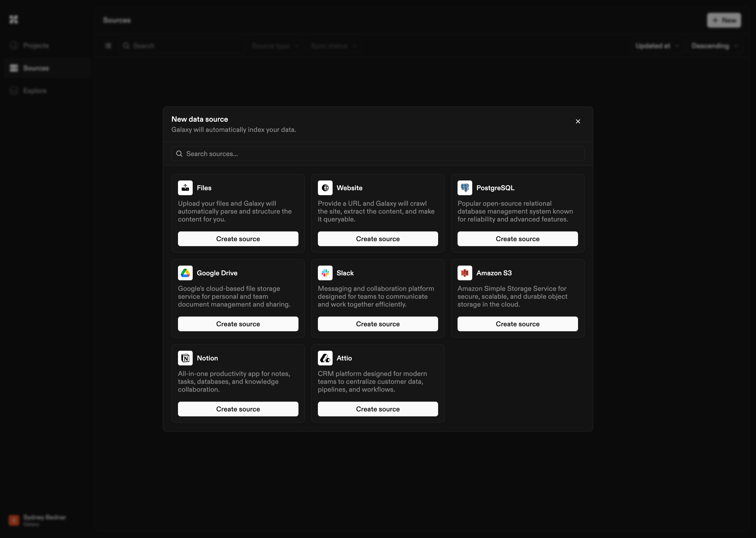
Task: Click the Website globe icon
Action: [x=325, y=188]
